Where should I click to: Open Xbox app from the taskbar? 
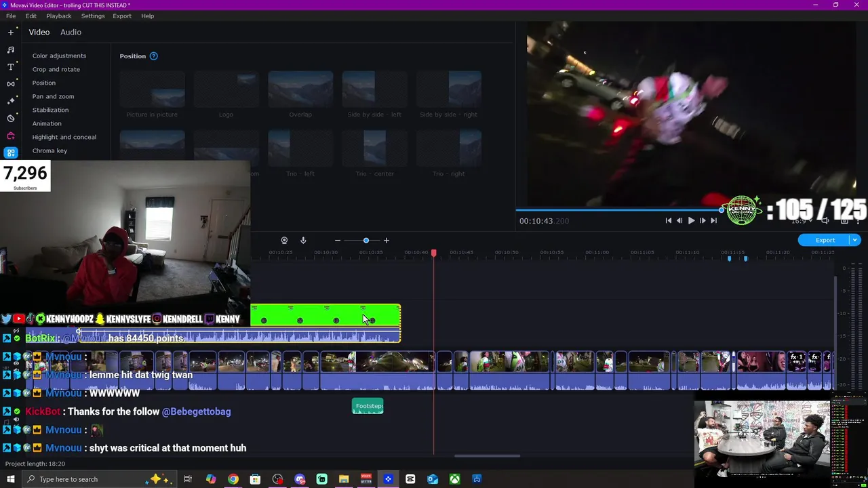(454, 479)
